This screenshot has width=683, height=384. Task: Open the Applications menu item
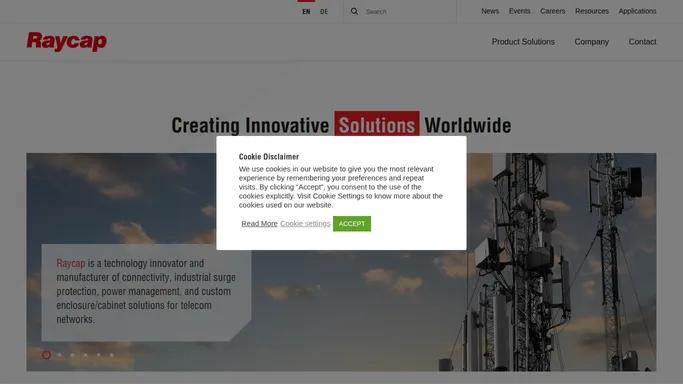[637, 11]
